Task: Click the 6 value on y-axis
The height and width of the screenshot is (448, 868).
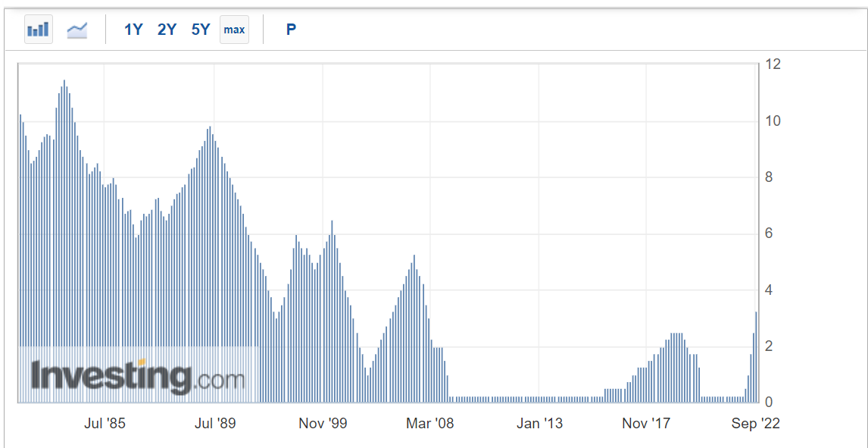Action: pos(769,233)
